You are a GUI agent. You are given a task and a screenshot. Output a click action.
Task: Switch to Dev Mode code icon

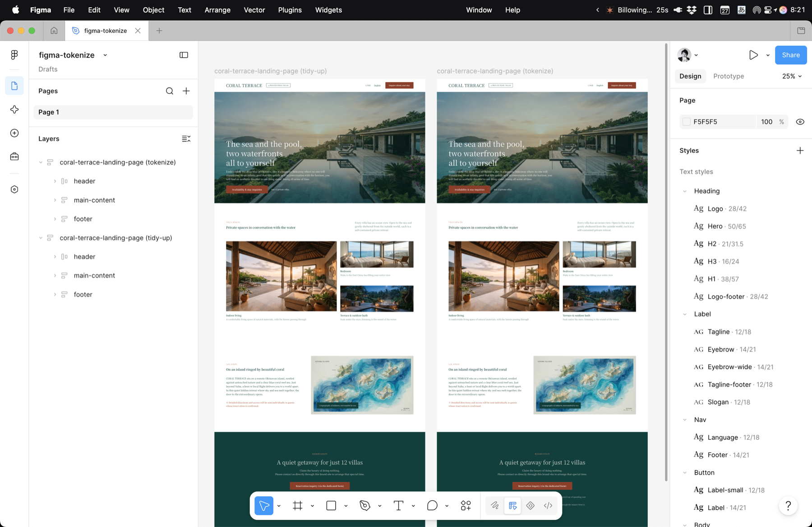point(548,506)
